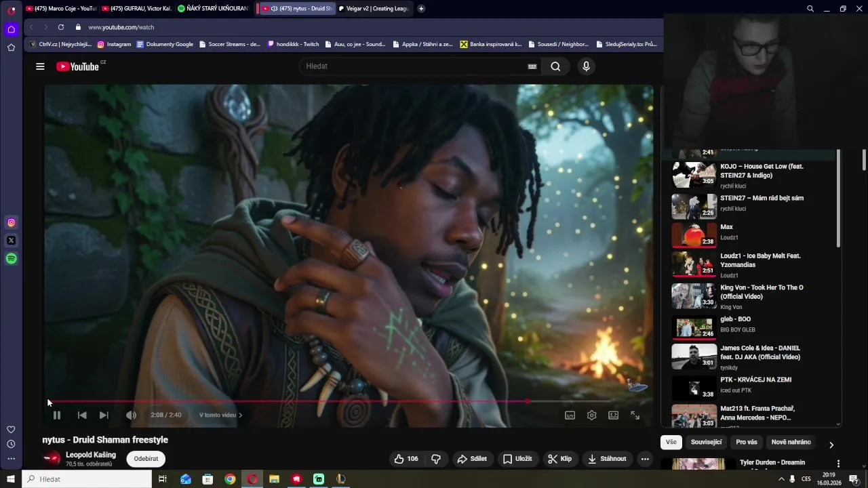This screenshot has height=488, width=868.
Task: Open the Leopold Kašing channel name
Action: [91, 455]
